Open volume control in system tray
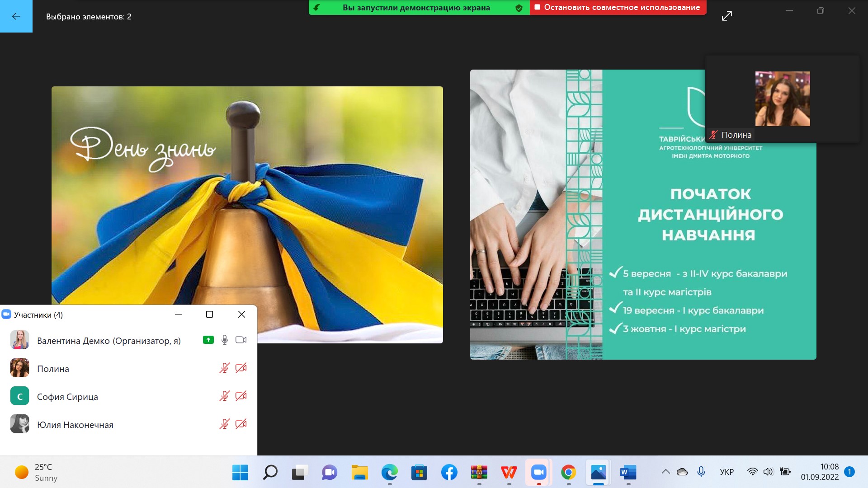The image size is (868, 488). click(768, 472)
